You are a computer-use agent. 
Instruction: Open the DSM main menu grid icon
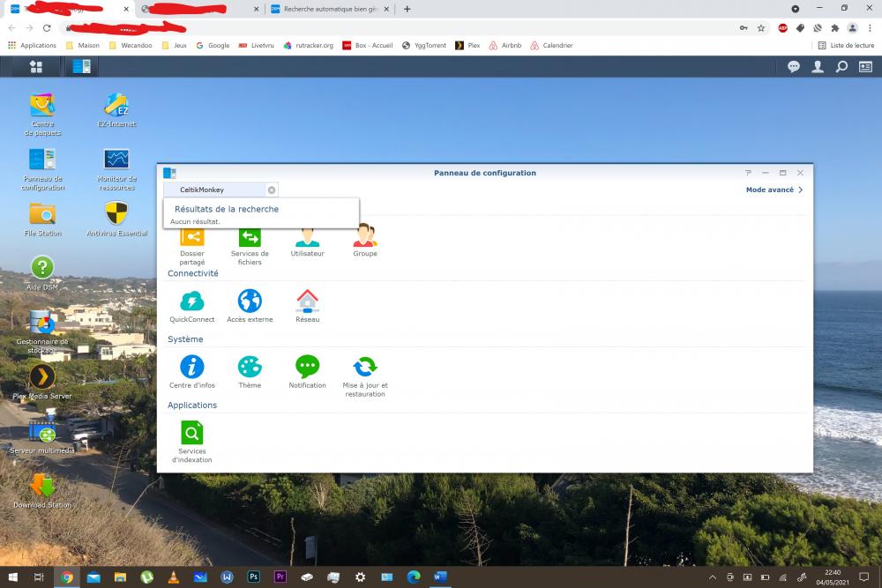(x=36, y=67)
